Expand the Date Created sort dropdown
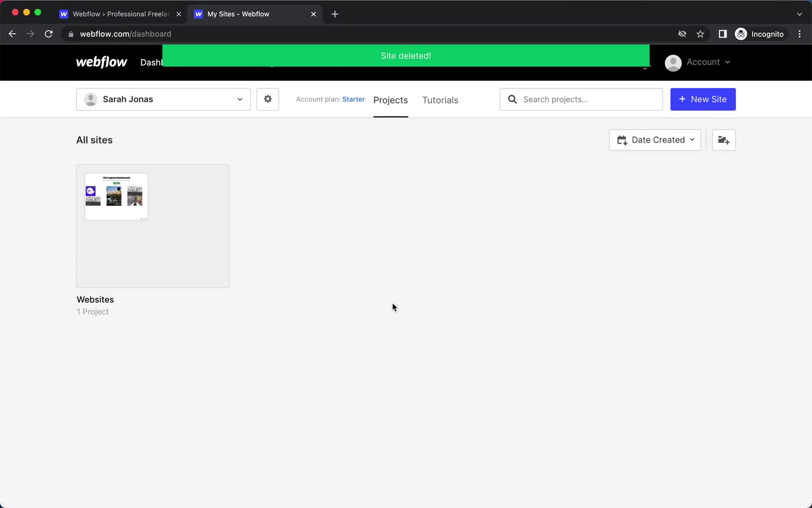Image resolution: width=812 pixels, height=508 pixels. 656,139
